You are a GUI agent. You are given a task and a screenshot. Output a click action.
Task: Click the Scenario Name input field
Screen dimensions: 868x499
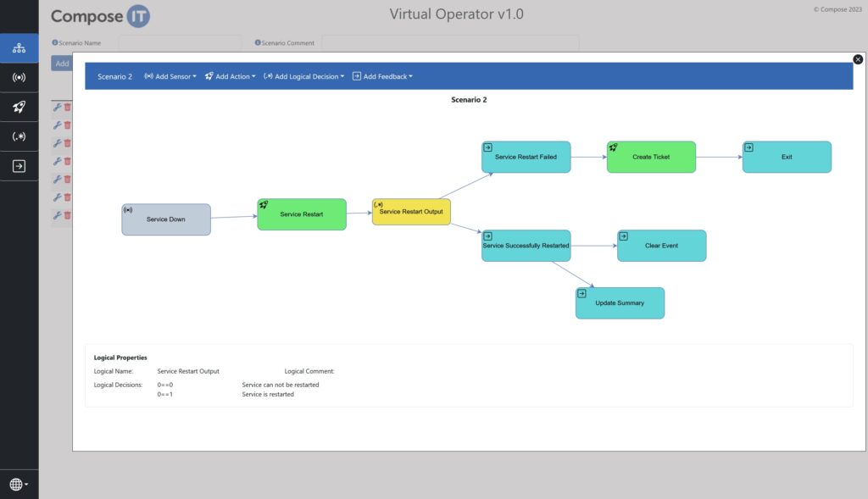pos(180,42)
